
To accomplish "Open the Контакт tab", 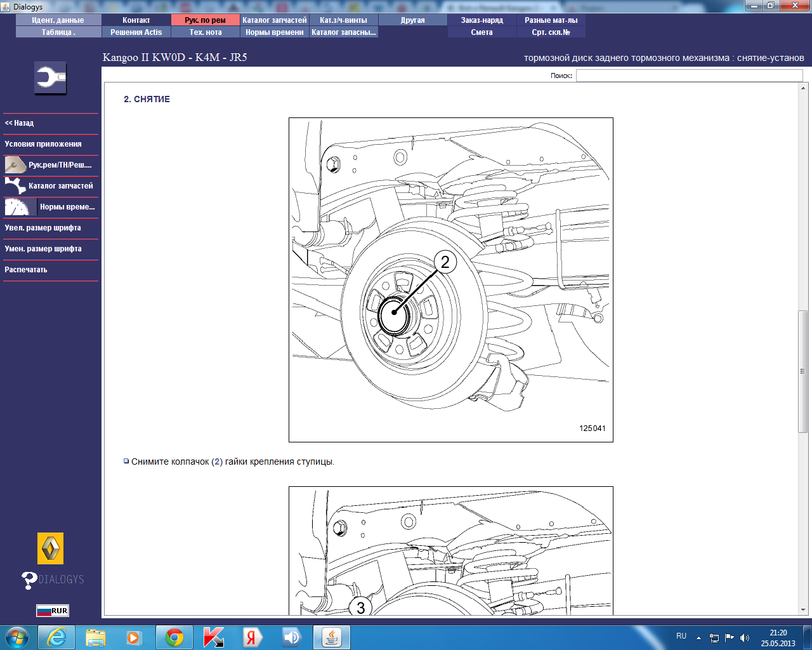I will tap(136, 20).
